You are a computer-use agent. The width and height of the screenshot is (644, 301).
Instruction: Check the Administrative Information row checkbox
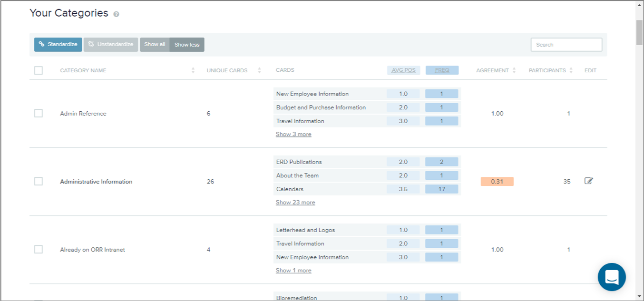point(39,181)
